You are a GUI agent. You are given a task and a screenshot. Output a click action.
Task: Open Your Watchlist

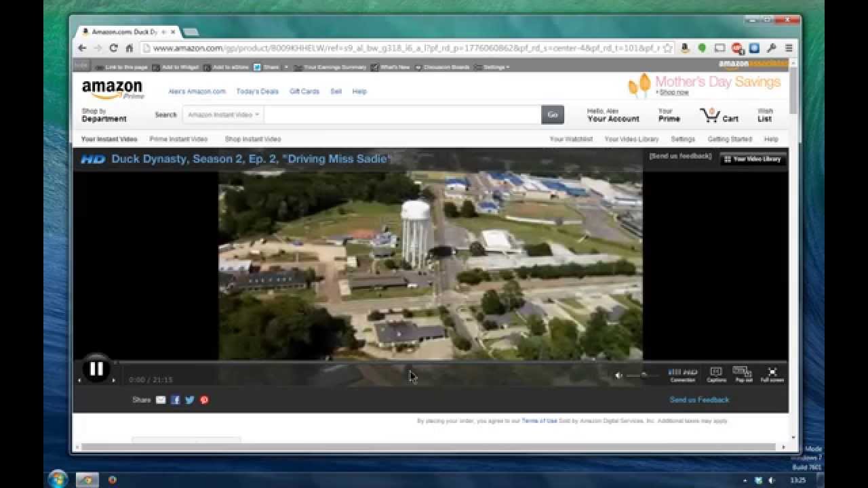tap(571, 139)
